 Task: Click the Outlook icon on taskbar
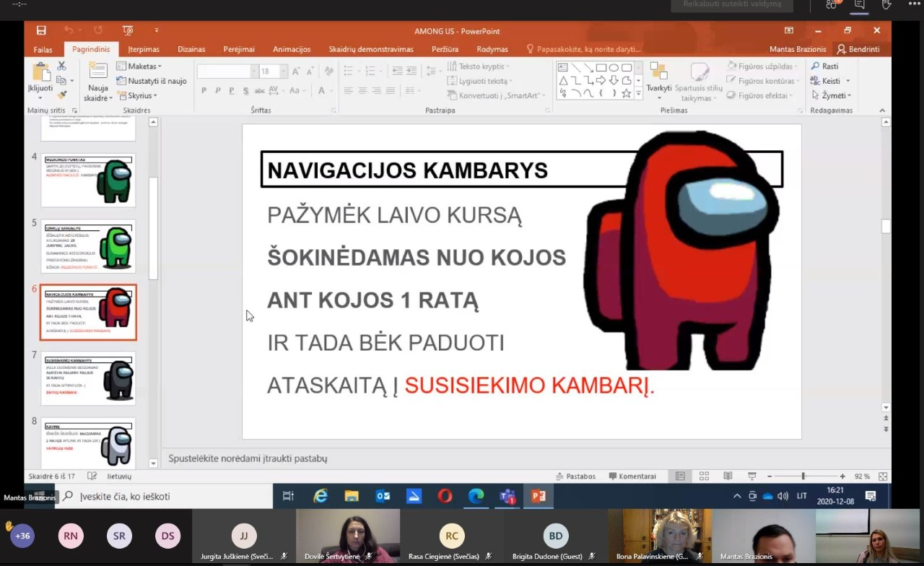click(383, 496)
